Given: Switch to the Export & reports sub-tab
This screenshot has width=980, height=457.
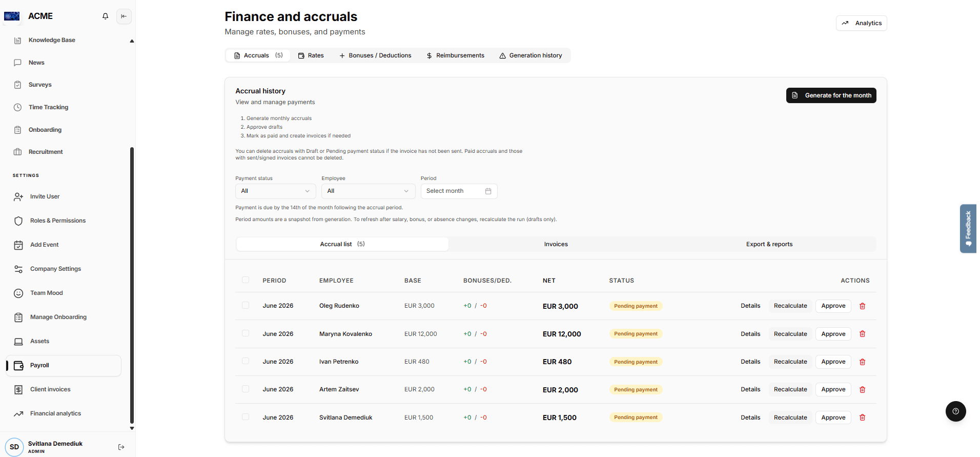Looking at the screenshot, I should pos(769,244).
